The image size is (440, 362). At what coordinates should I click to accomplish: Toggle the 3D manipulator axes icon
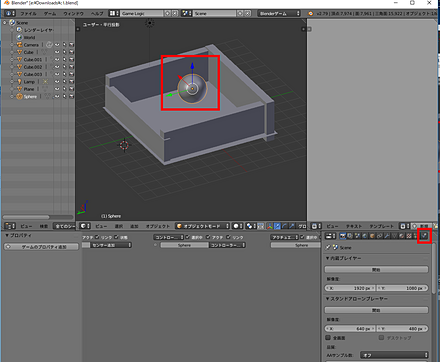click(269, 226)
